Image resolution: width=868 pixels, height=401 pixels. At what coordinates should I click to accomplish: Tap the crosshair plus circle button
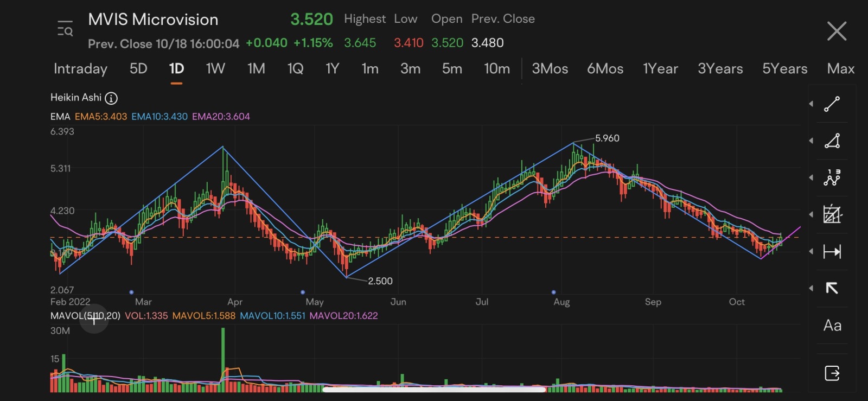pyautogui.click(x=94, y=319)
